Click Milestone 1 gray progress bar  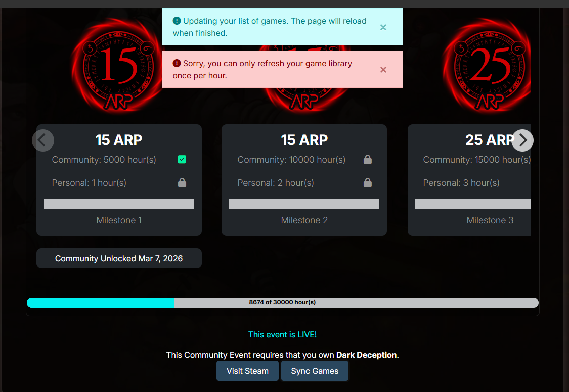point(119,204)
